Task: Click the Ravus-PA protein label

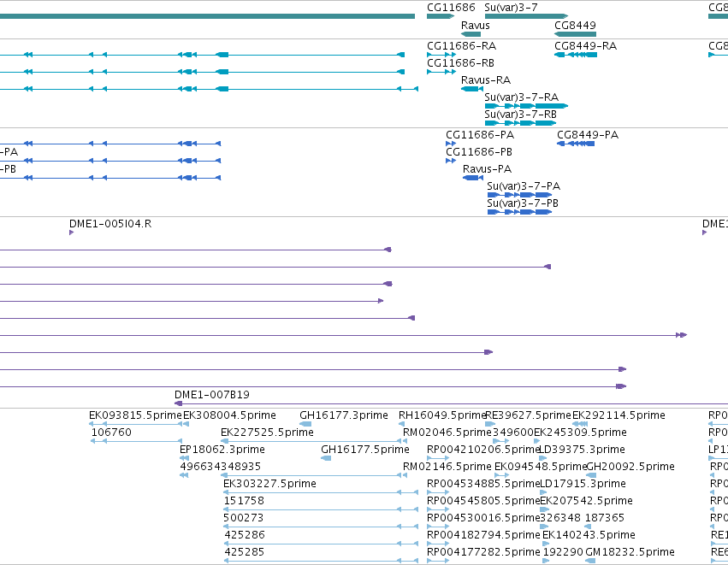Action: (487, 169)
